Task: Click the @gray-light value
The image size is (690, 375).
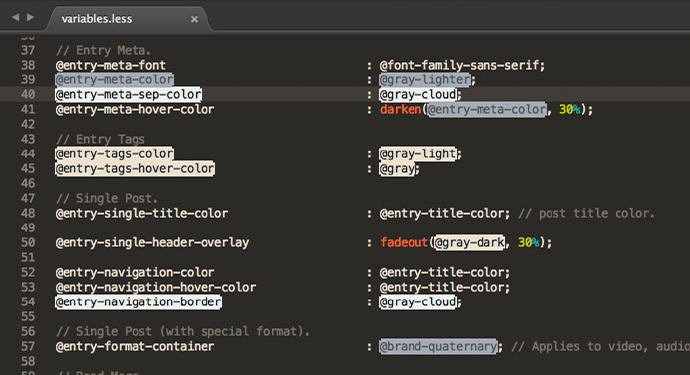Action: (418, 154)
